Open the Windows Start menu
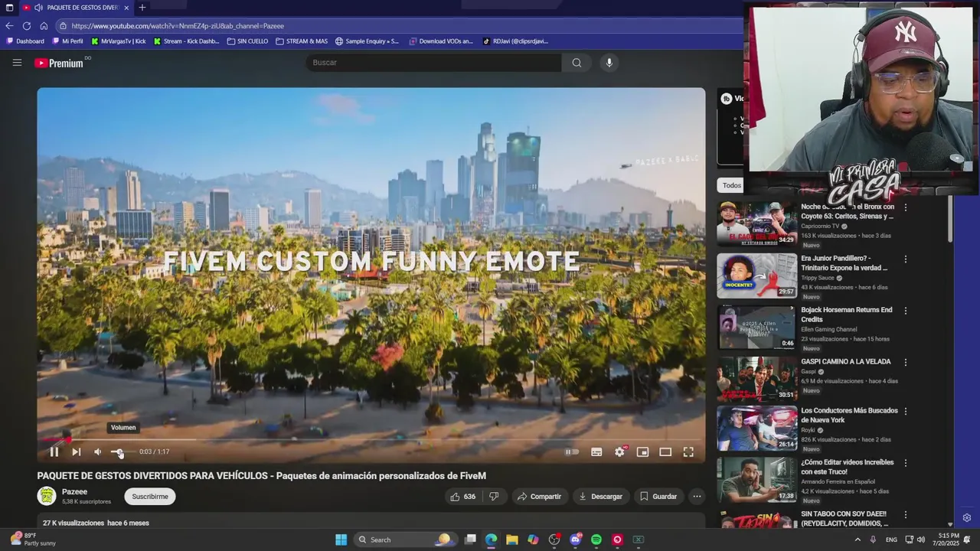 [341, 540]
